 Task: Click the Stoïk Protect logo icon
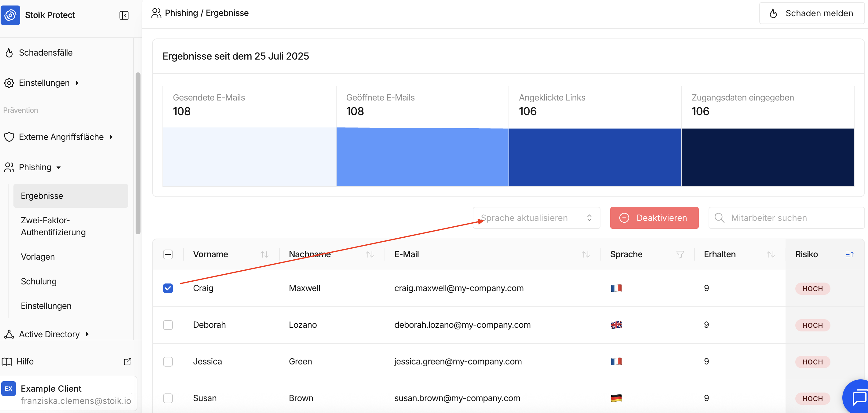coord(10,15)
